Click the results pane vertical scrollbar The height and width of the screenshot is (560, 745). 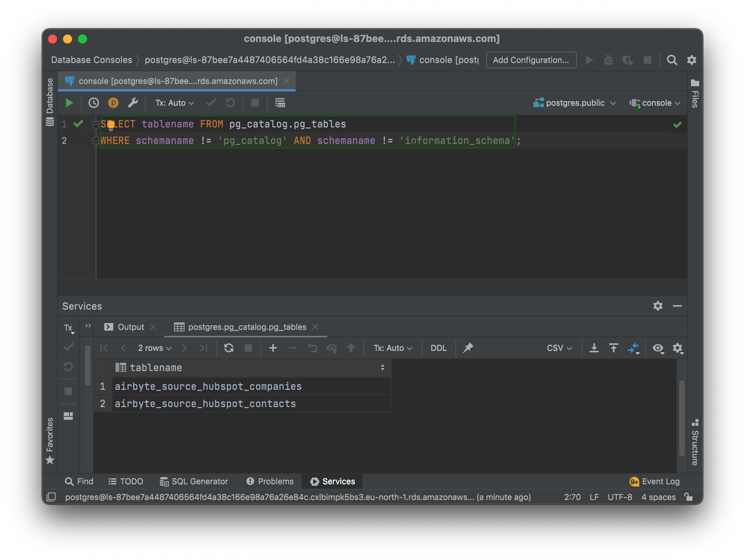click(x=682, y=418)
